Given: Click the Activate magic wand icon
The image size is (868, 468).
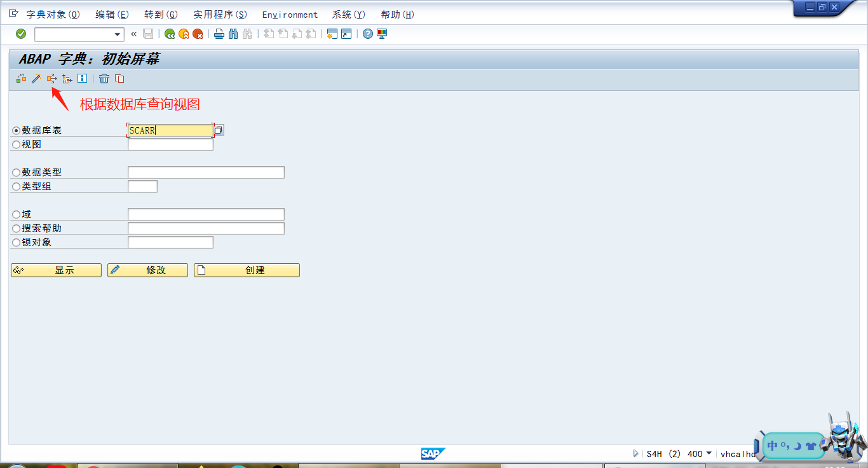Looking at the screenshot, I should [x=36, y=79].
